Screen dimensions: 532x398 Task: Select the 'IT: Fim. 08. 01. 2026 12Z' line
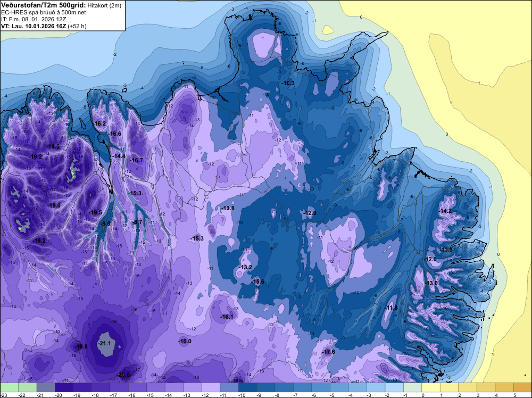34,19
